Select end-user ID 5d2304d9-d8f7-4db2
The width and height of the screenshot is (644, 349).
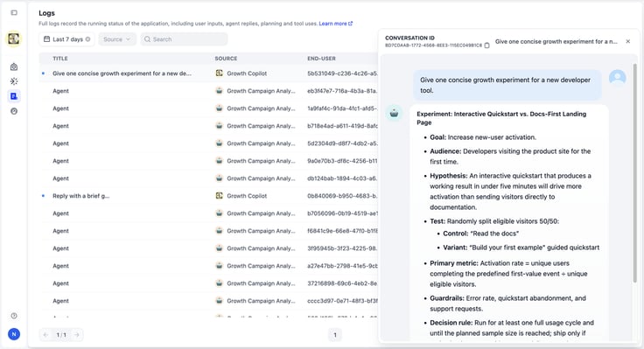pos(342,143)
